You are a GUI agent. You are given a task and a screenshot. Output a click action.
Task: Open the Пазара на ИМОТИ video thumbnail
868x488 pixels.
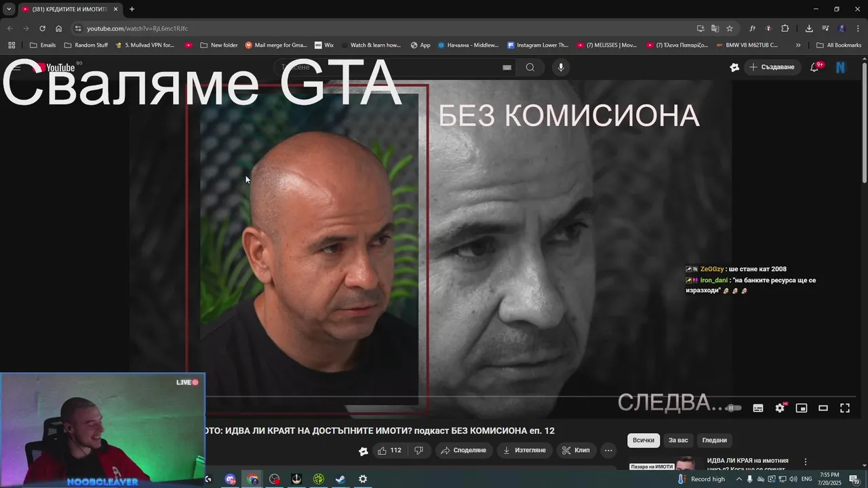click(663, 463)
